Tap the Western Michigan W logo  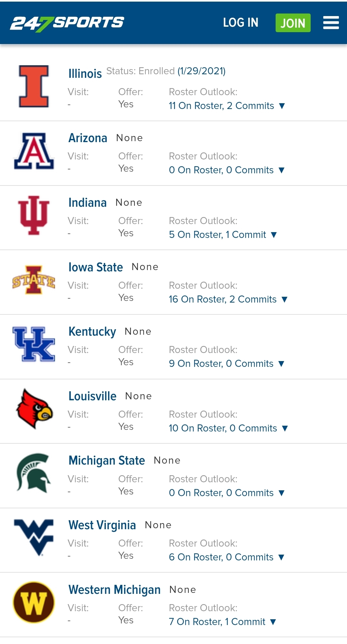click(34, 602)
